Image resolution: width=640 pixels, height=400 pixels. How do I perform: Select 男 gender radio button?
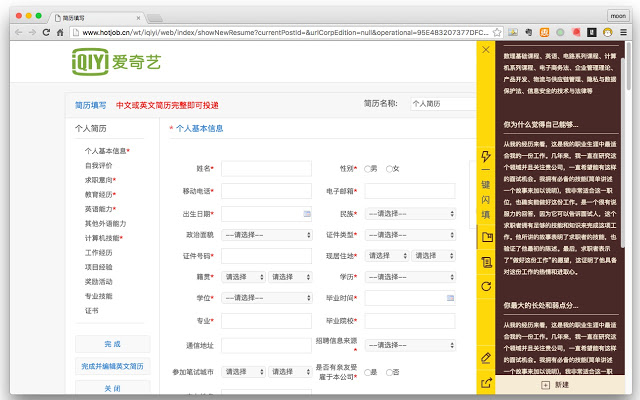367,169
